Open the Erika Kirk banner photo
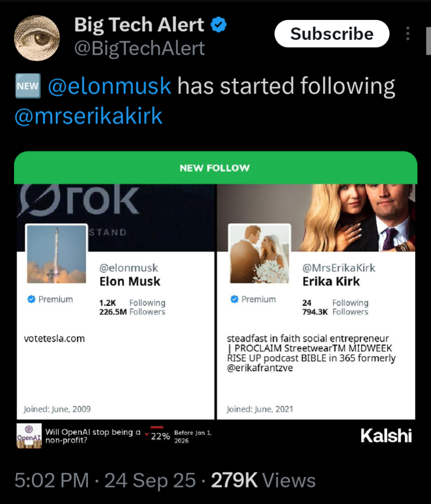431x504 pixels. point(350,215)
